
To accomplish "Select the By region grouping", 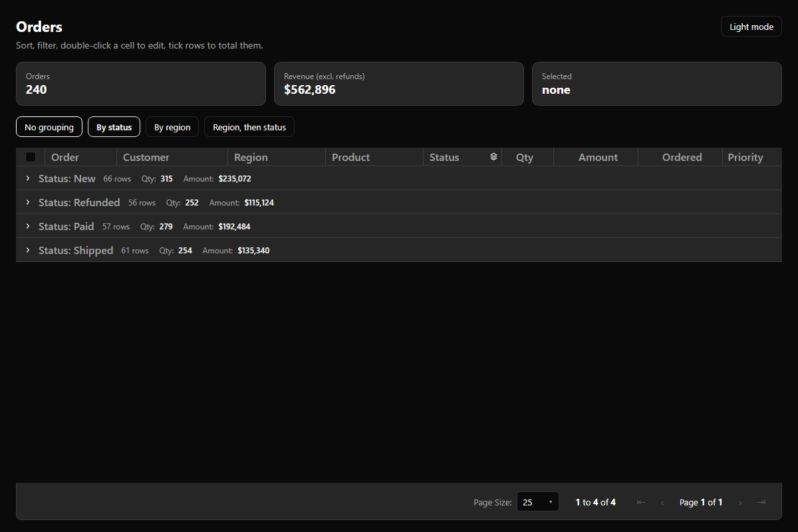I will click(172, 127).
